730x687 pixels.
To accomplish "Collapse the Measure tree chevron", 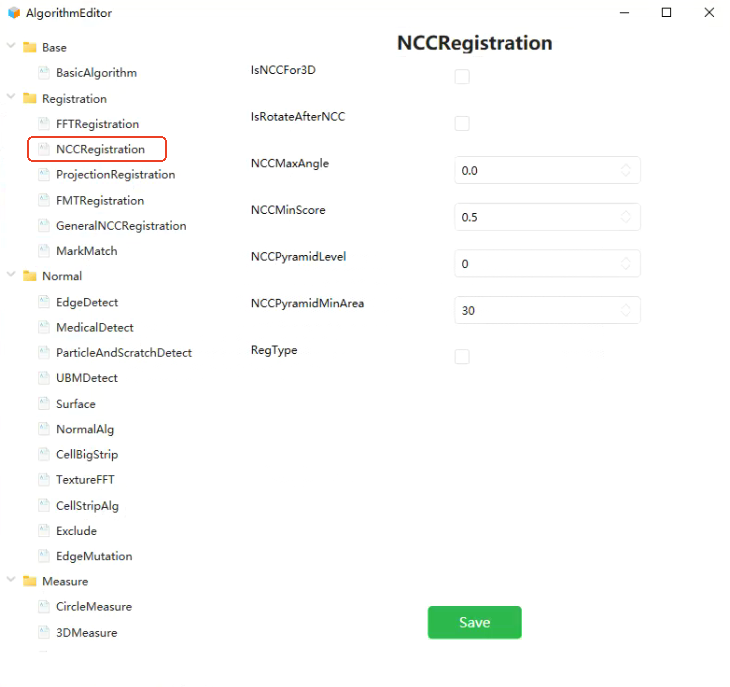I will tap(11, 580).
